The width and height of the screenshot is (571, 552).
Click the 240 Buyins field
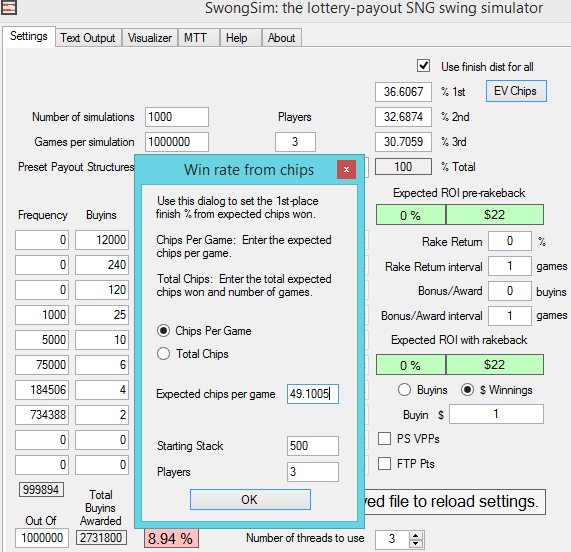(x=102, y=265)
